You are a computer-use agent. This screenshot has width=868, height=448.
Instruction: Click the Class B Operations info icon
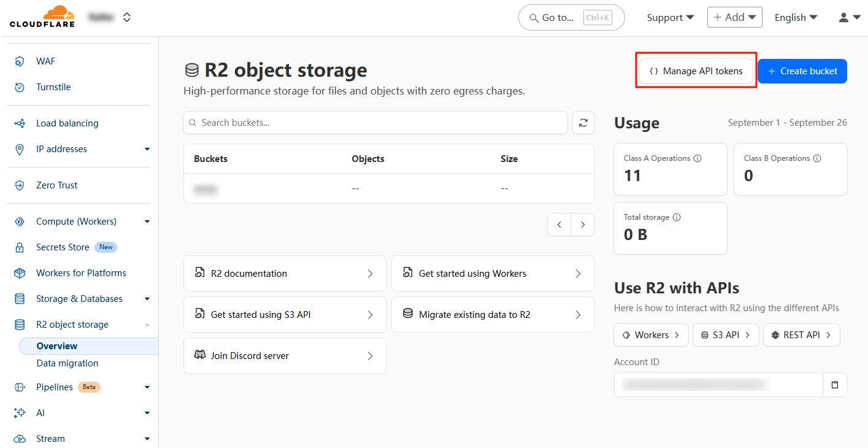click(x=817, y=158)
